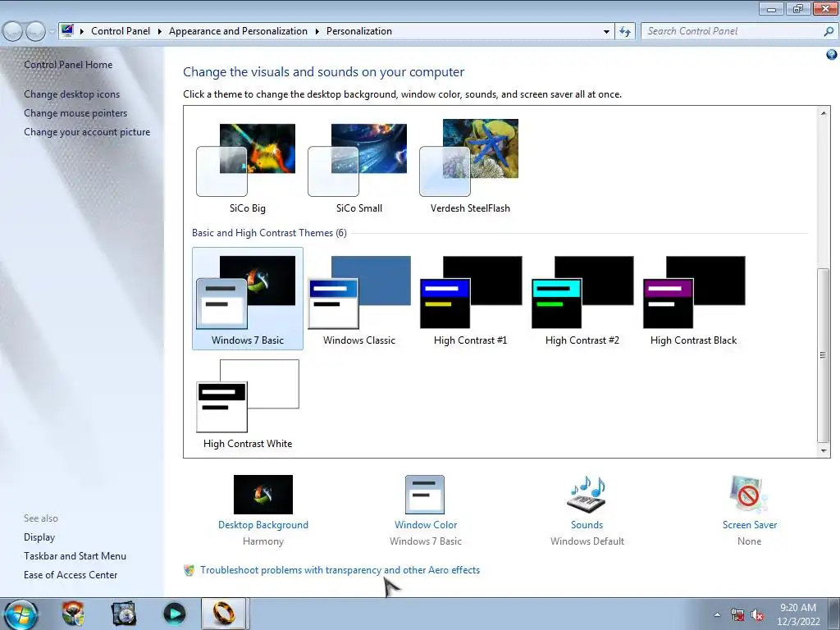Click the shield icon beside Troubleshoot link
This screenshot has width=840, height=630.
(x=189, y=570)
